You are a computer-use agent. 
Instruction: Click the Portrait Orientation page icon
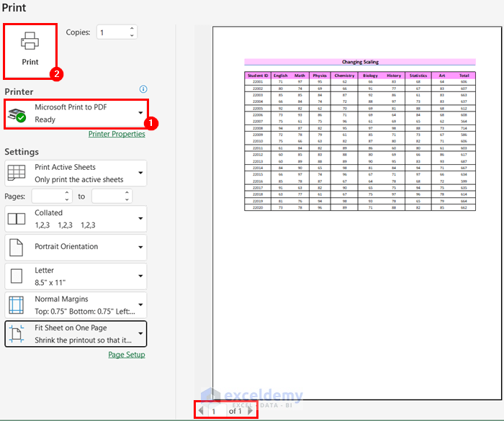click(16, 247)
